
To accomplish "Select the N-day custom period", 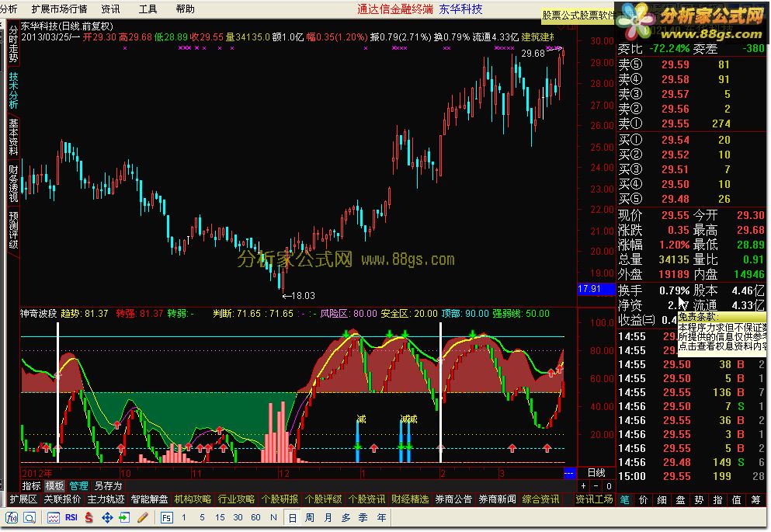I will pos(273,517).
